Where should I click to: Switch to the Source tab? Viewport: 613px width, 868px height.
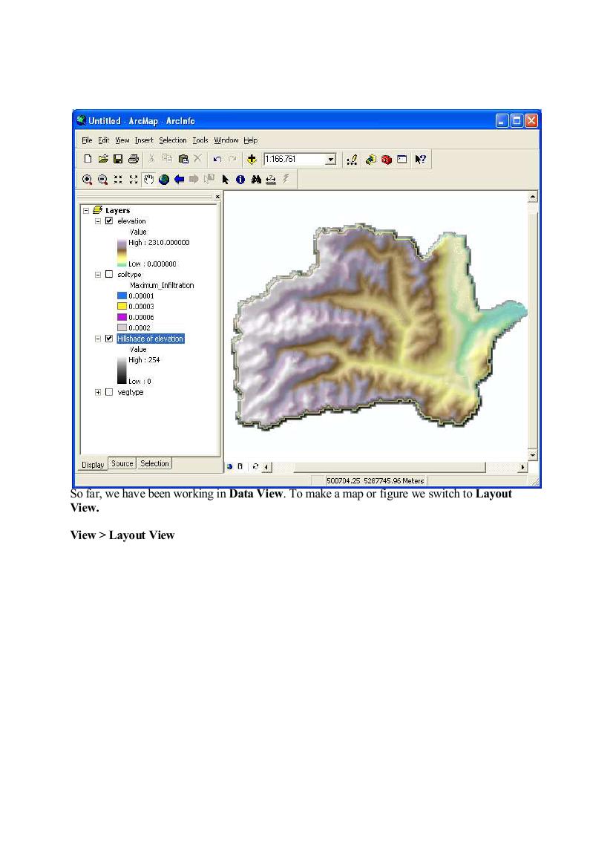(x=122, y=463)
